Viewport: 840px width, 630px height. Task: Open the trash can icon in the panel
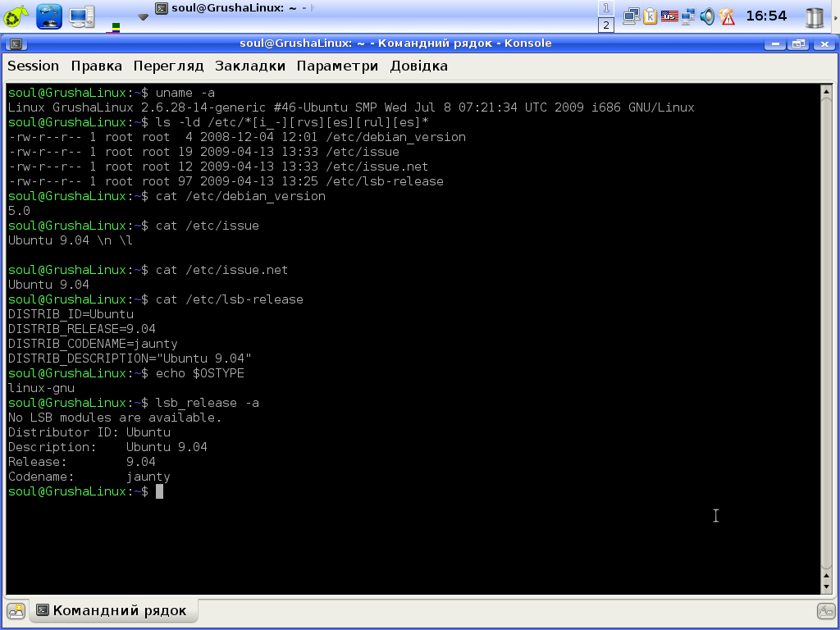[815, 17]
